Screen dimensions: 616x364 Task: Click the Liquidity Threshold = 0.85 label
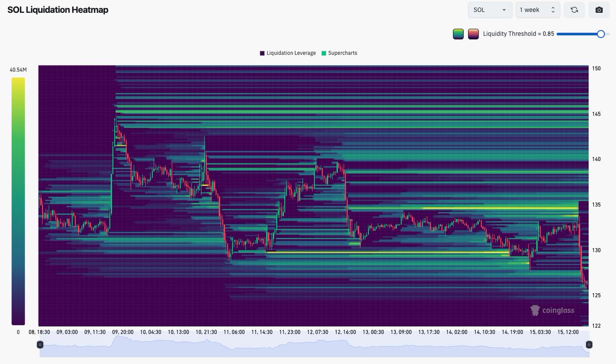pos(518,34)
